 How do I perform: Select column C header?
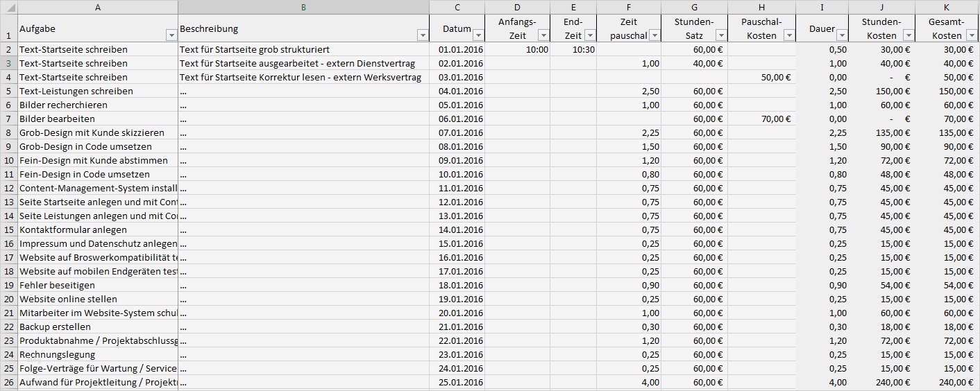pos(457,7)
